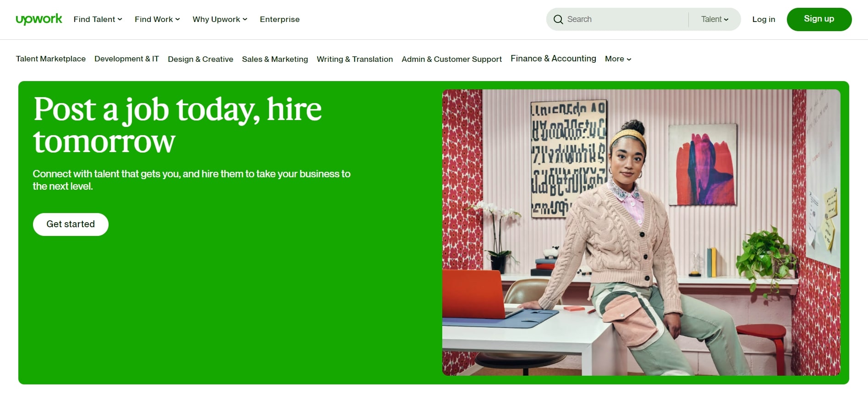Screen dimensions: 868x416
Task: Open the Find Talent menu chevron
Action: click(x=120, y=19)
